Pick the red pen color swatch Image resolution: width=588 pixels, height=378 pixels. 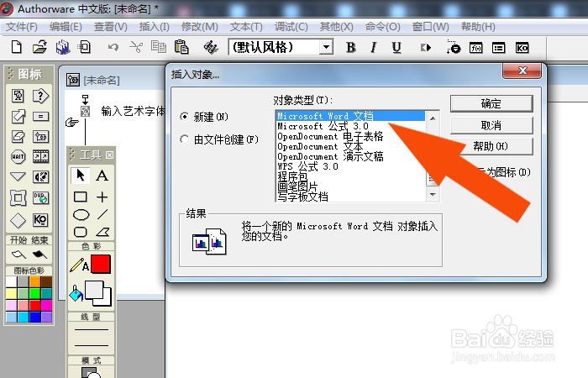point(101,264)
